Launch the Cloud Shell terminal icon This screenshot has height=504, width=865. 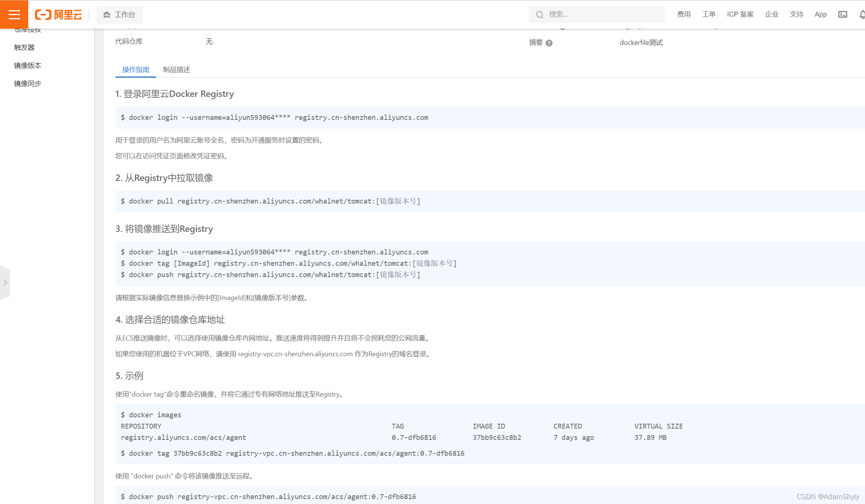pos(843,14)
